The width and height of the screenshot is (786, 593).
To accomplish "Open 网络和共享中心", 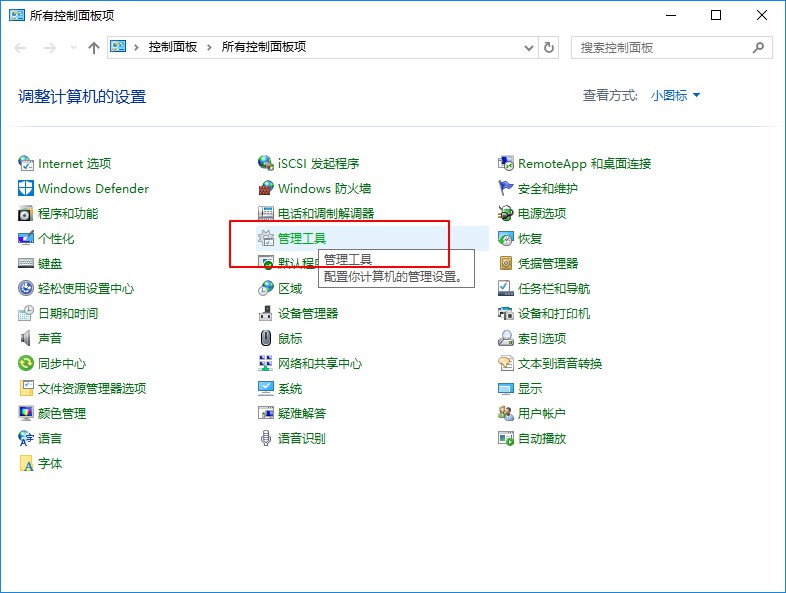I will pos(319,363).
